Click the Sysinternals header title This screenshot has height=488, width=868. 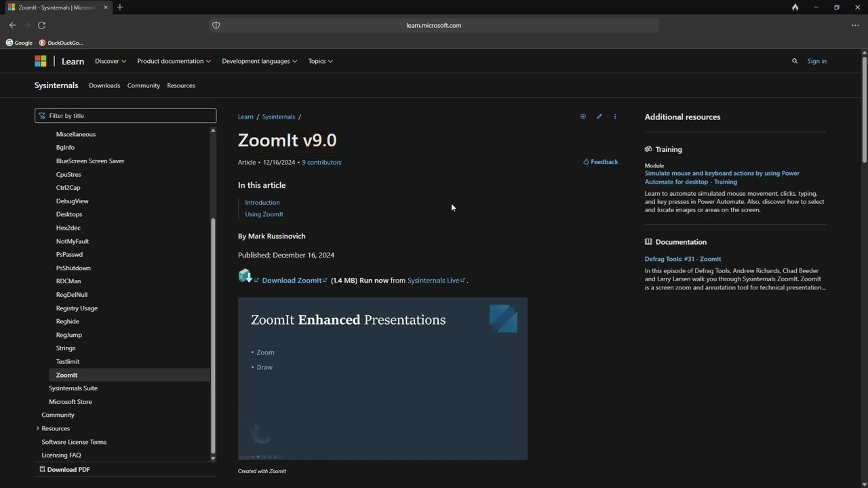tap(56, 85)
